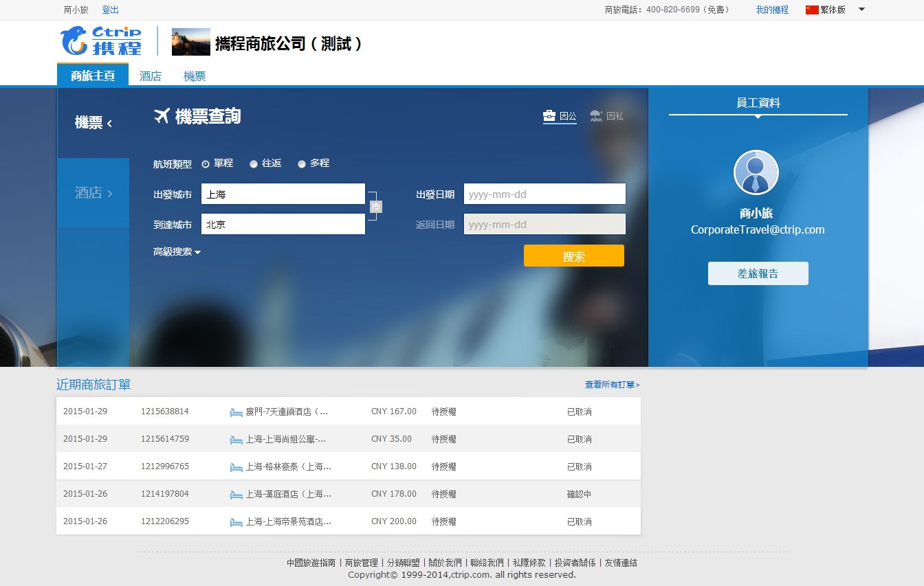
Task: Click the 登出 logout link
Action: (x=110, y=10)
